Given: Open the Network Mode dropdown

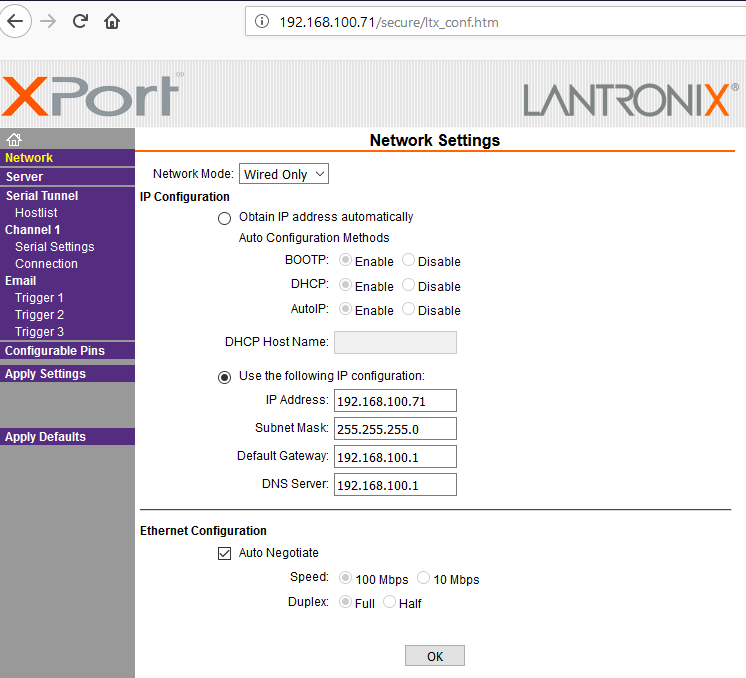Looking at the screenshot, I should tap(284, 174).
